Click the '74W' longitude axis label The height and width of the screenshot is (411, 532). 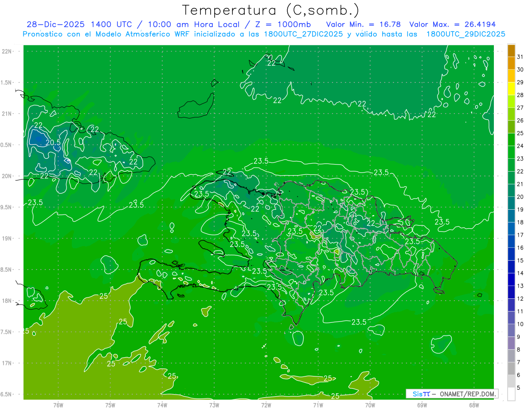click(x=162, y=405)
